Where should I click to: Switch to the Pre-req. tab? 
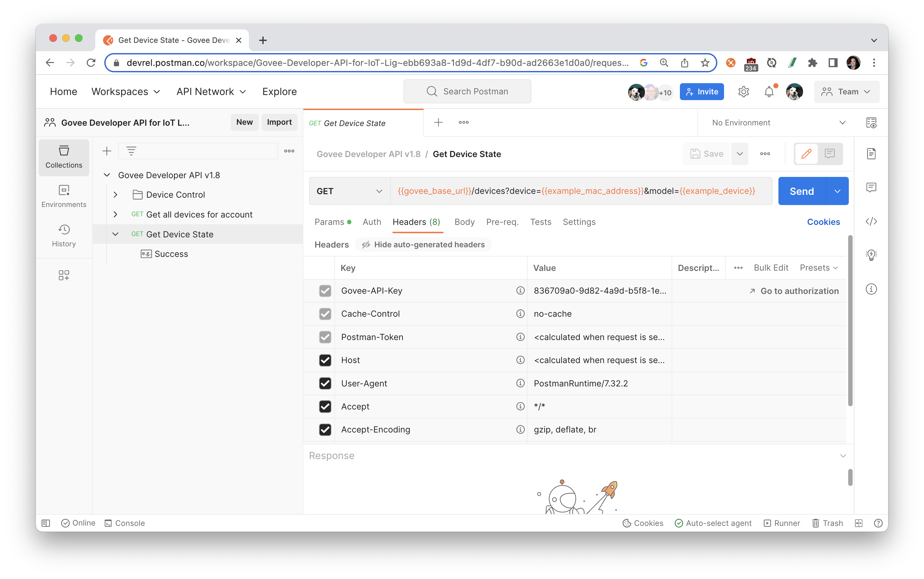tap(502, 222)
